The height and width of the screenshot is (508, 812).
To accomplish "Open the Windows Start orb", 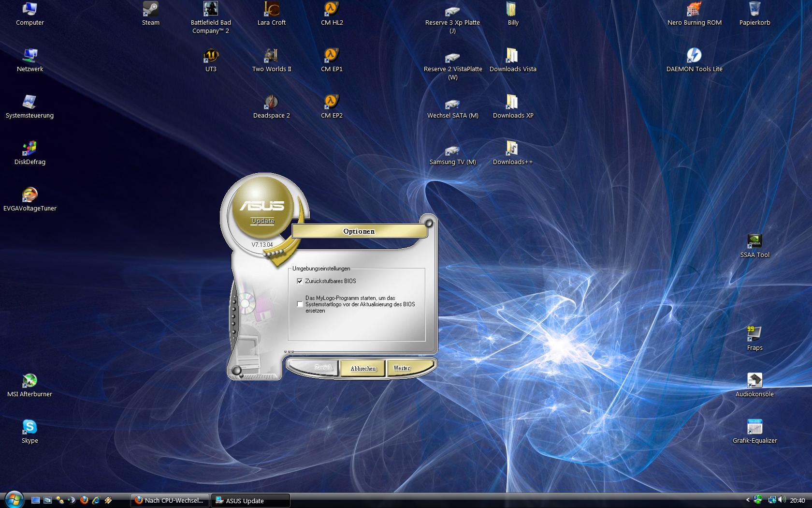I will pos(14,499).
